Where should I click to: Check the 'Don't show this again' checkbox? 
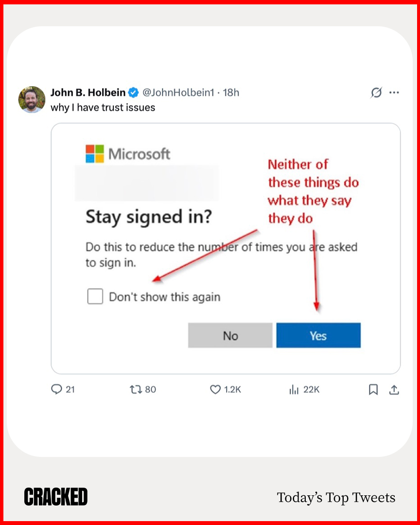tap(95, 296)
